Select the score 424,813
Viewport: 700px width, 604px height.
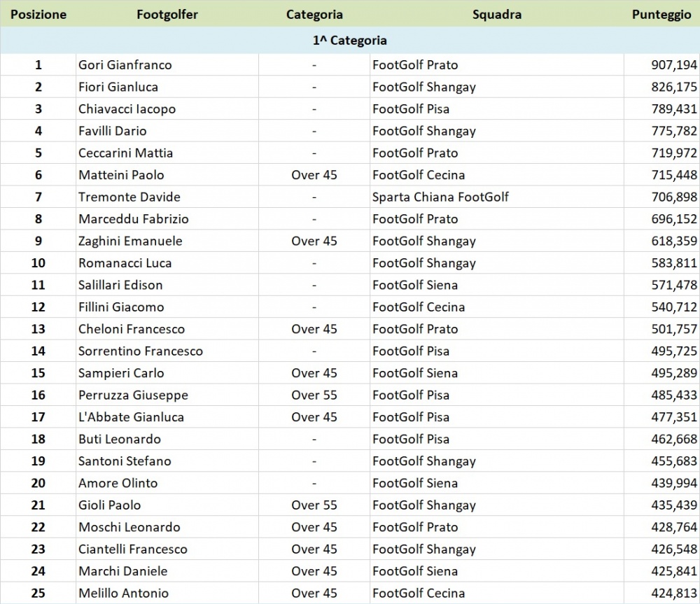point(674,594)
